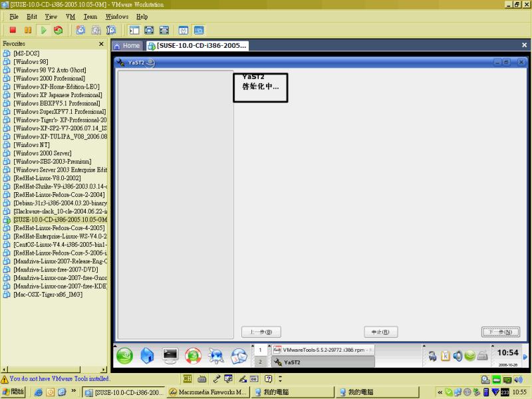Click the VMware Tools warning triangle icon
The image size is (532, 399).
[x=5, y=379]
